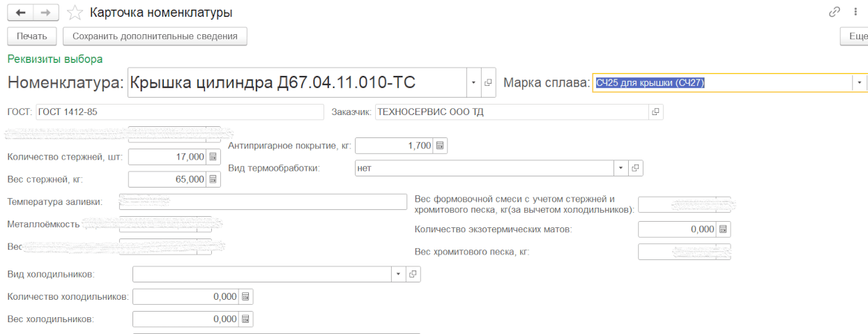
Task: Open calculator for Вес холодильников field
Action: tap(245, 319)
